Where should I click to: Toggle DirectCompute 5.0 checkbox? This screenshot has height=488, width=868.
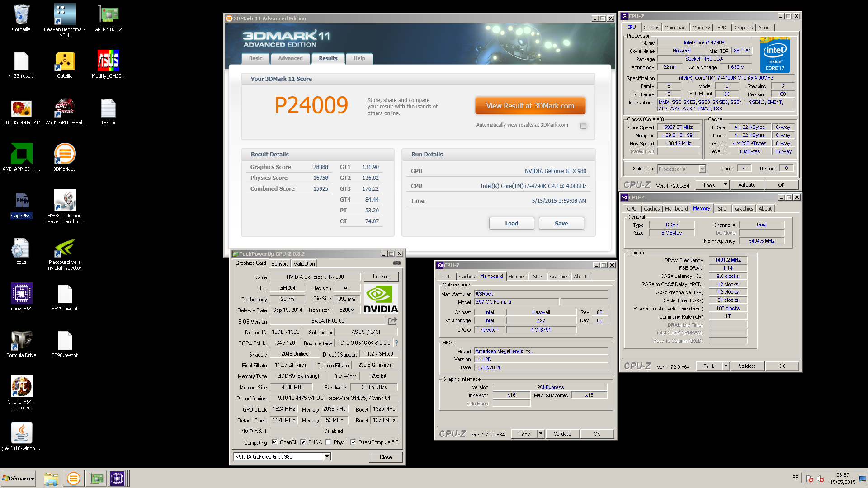(353, 442)
